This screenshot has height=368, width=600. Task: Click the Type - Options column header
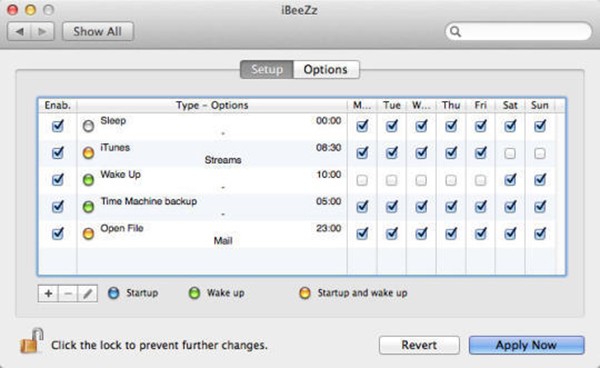point(212,106)
